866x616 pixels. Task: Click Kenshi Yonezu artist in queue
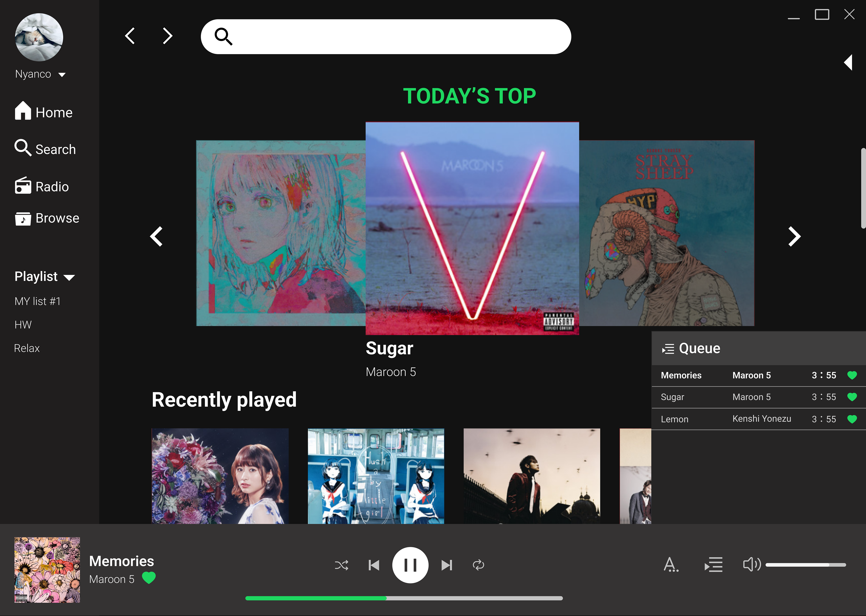pyautogui.click(x=762, y=419)
